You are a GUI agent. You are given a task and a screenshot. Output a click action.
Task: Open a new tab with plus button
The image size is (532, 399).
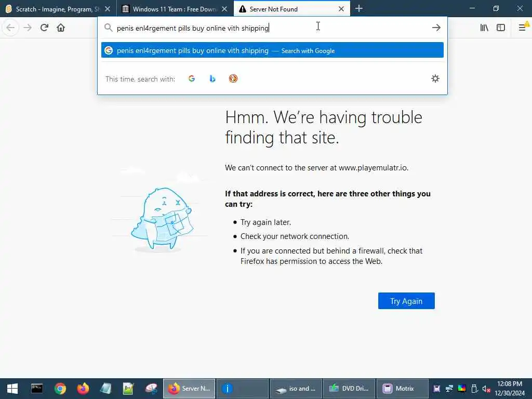[358, 8]
